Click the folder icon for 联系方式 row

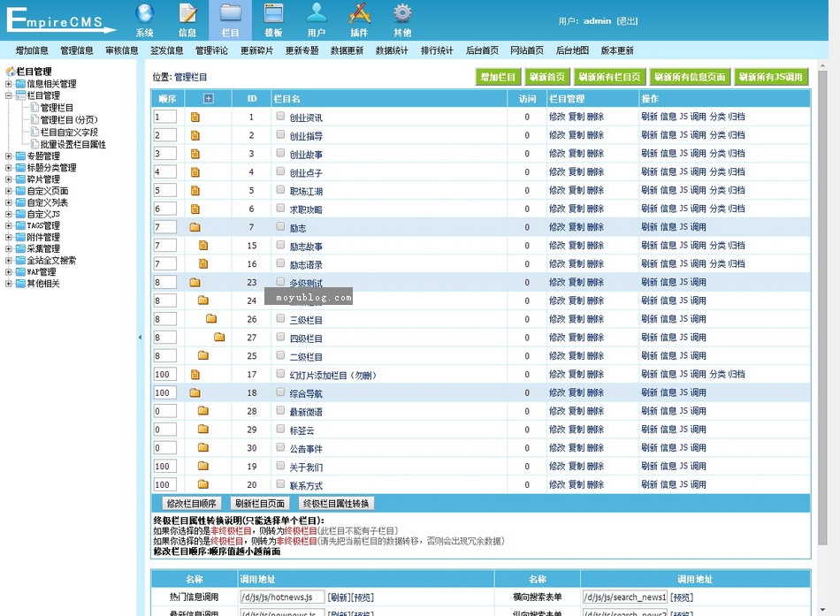click(203, 484)
